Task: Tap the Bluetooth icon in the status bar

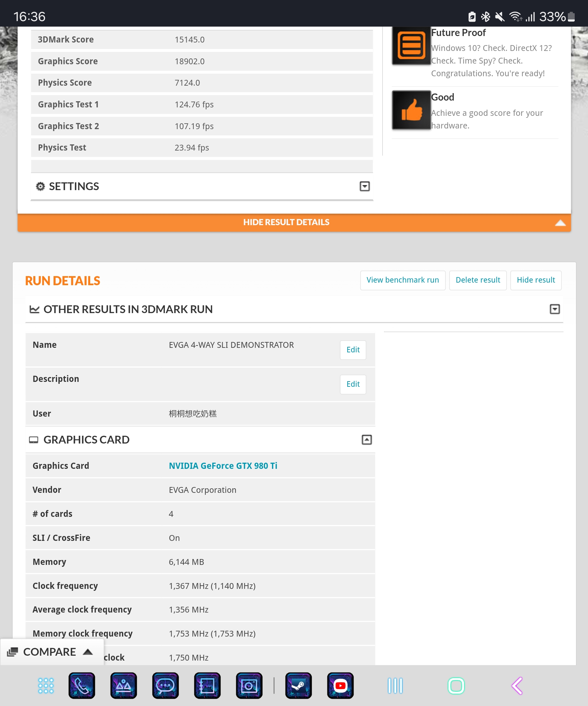Action: [485, 17]
